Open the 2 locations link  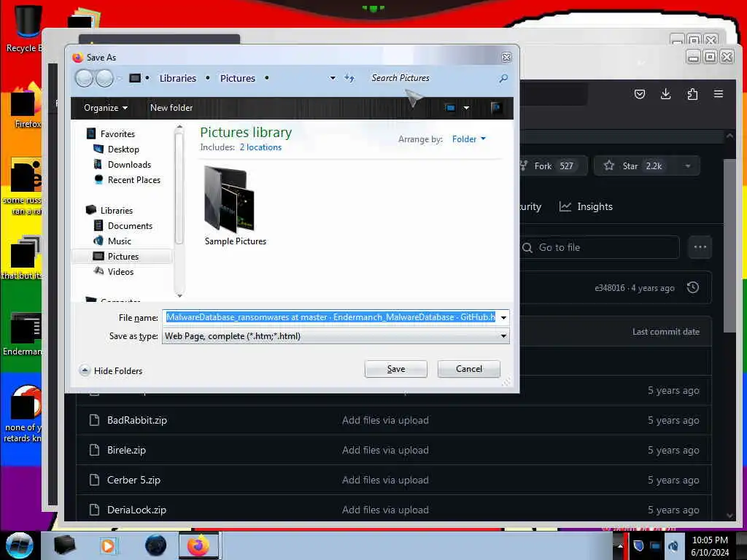pyautogui.click(x=260, y=147)
